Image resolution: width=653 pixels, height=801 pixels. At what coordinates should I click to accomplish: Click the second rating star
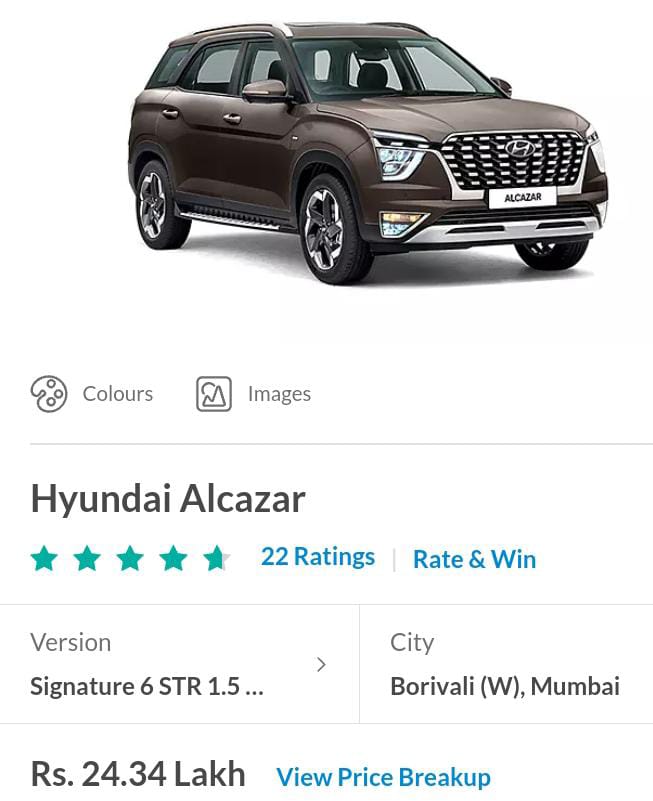point(87,558)
